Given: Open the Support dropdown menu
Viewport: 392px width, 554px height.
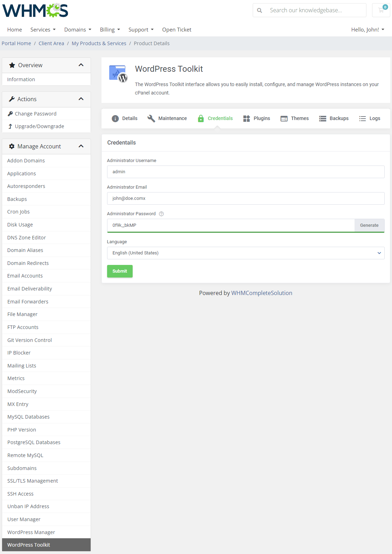Looking at the screenshot, I should (141, 30).
